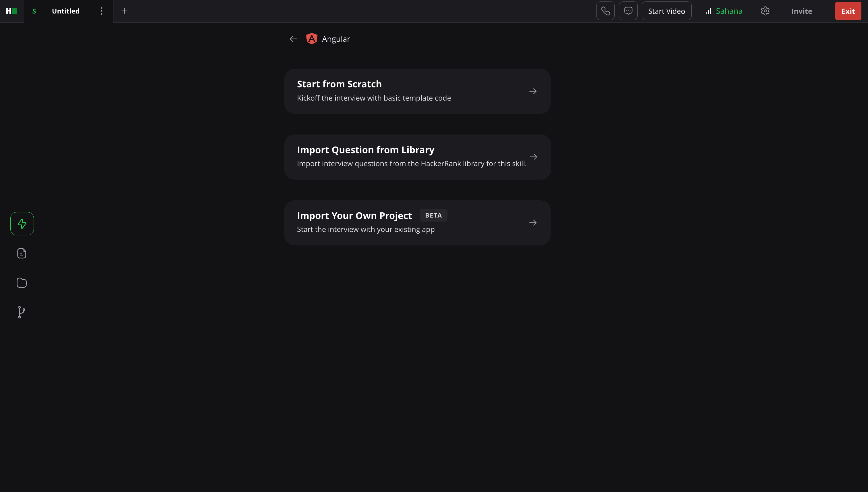
Task: Click the Angular shield logo
Action: coord(311,39)
